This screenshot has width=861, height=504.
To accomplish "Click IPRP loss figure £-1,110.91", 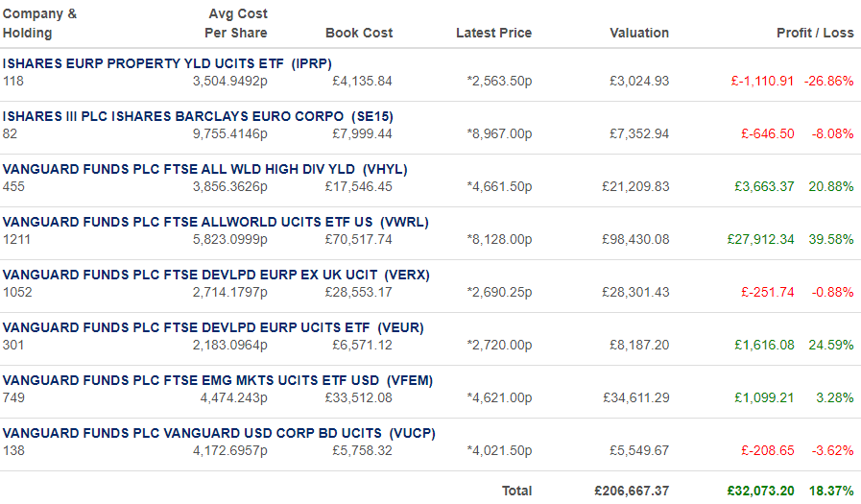I will (x=762, y=82).
